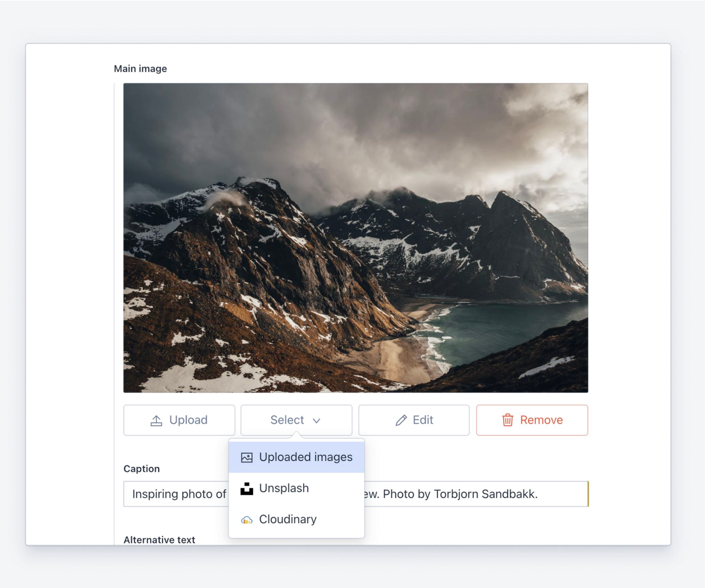The width and height of the screenshot is (705, 588).
Task: Collapse the Select menu via its chevron
Action: 317,421
